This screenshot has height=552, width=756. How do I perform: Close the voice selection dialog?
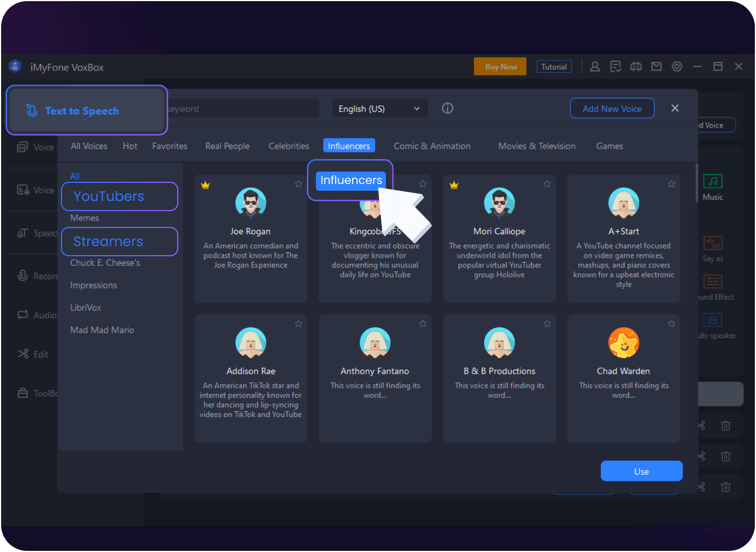click(x=675, y=108)
